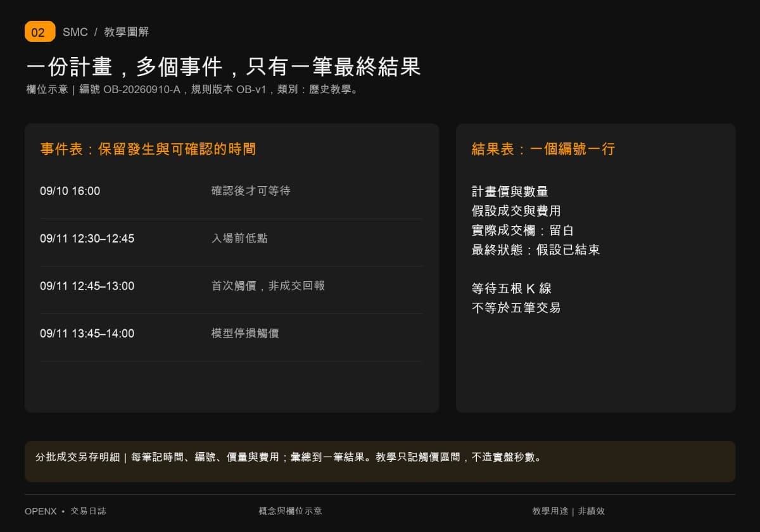Click the event text 確認後才可等待
760x532 pixels.
tap(251, 191)
